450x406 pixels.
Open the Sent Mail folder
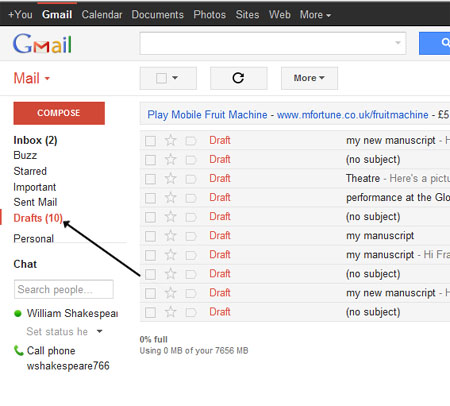(35, 202)
